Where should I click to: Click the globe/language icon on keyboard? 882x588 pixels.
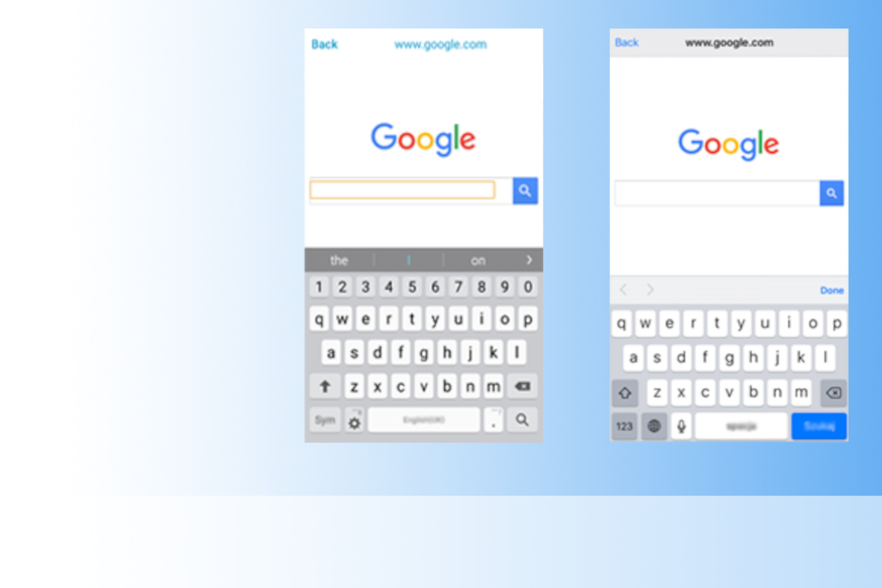[654, 425]
